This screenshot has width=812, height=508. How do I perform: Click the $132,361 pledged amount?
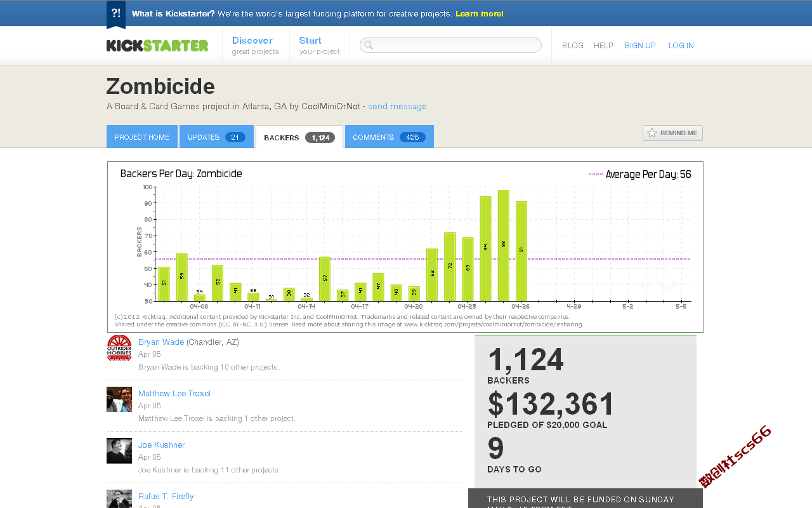click(551, 404)
